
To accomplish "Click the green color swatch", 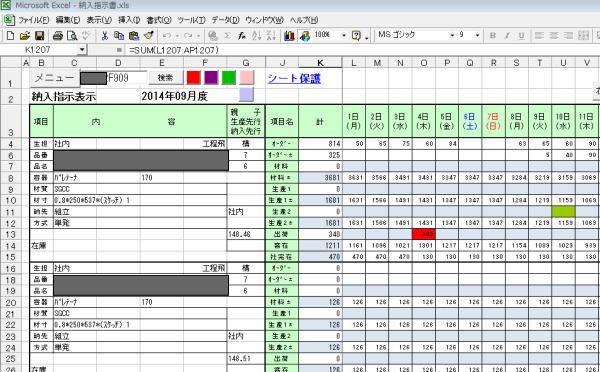I will (x=228, y=78).
